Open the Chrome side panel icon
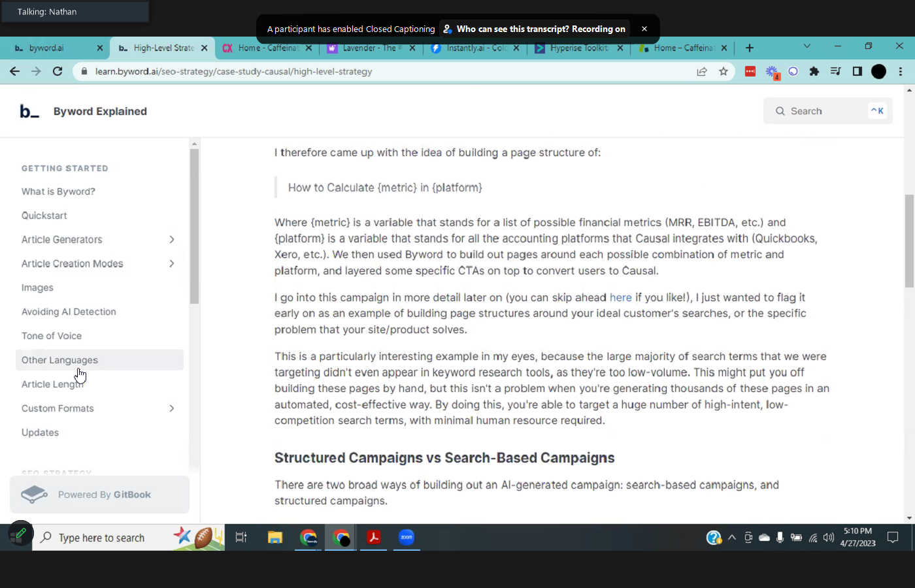 857,71
